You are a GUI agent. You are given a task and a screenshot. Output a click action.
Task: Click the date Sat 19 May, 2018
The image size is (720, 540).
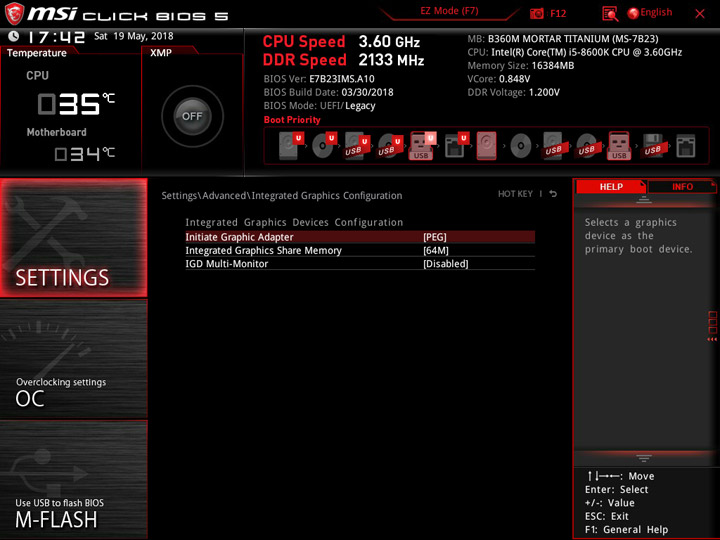pos(134,36)
